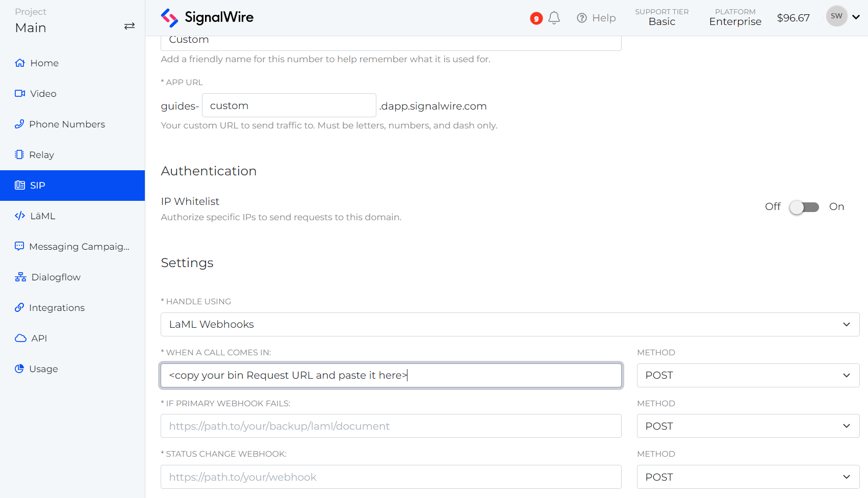The height and width of the screenshot is (498, 868).
Task: Click the project switcher arrows icon
Action: coord(130,25)
